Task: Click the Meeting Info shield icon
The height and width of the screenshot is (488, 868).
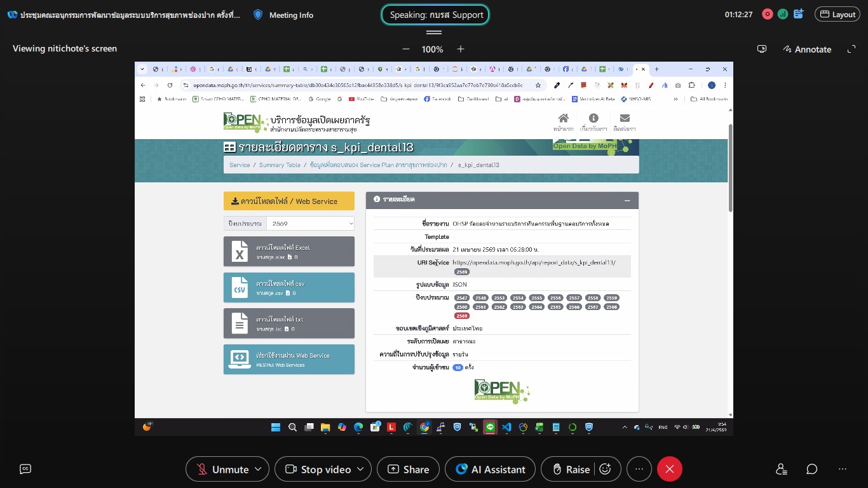Action: click(258, 15)
